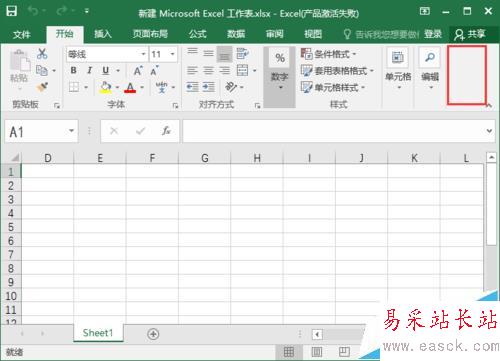Apply cell borders icon
The image size is (500, 361).
(74, 87)
